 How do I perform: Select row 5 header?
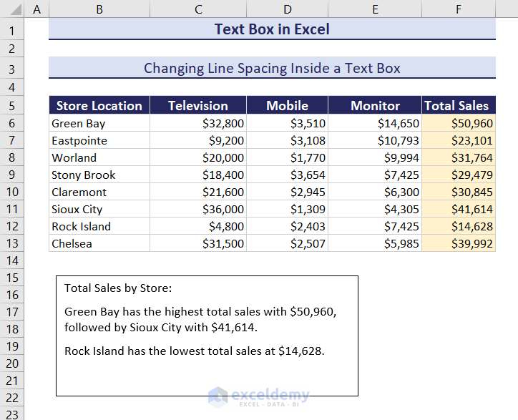pos(12,105)
